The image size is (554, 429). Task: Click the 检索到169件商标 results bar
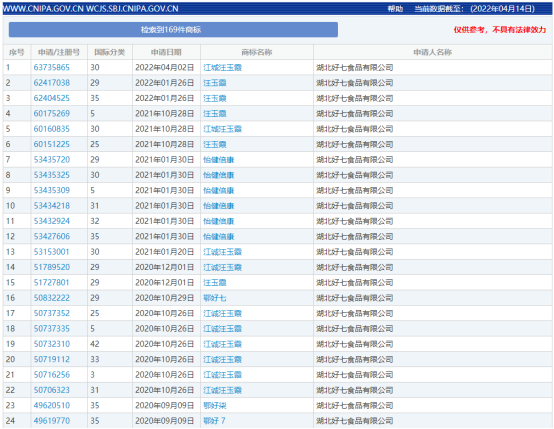173,30
